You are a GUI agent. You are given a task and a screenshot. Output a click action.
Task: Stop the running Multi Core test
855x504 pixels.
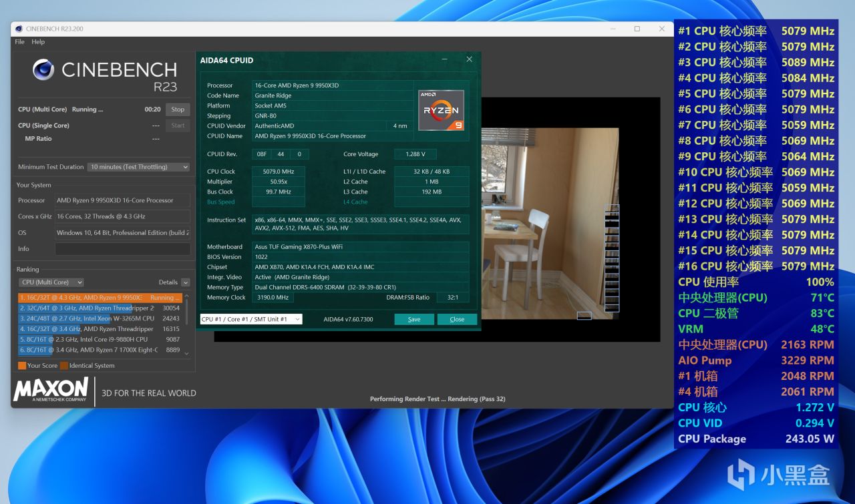(178, 109)
